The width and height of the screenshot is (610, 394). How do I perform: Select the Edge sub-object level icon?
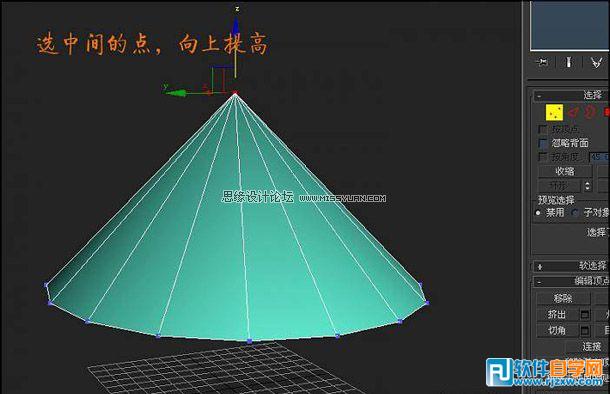(x=573, y=113)
